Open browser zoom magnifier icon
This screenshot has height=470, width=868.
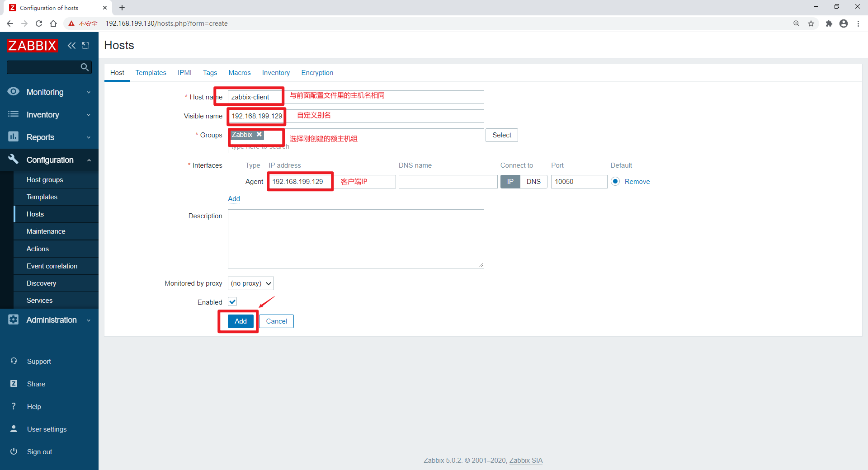coord(797,23)
